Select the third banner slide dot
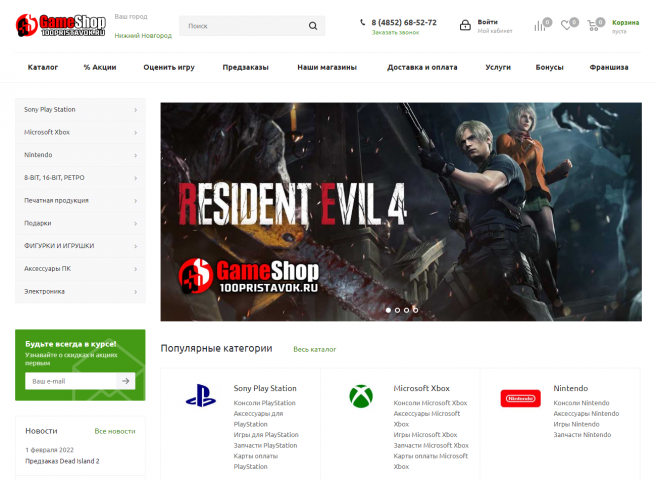This screenshot has height=480, width=657. [406, 310]
